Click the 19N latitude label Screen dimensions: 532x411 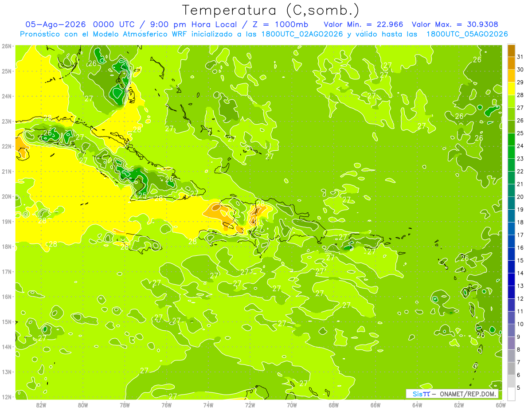7,221
